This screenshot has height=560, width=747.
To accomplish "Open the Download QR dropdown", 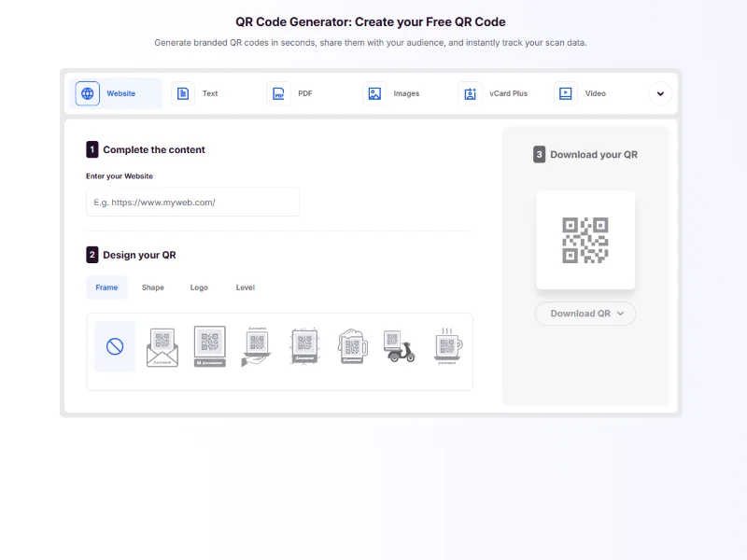I will [x=585, y=314].
